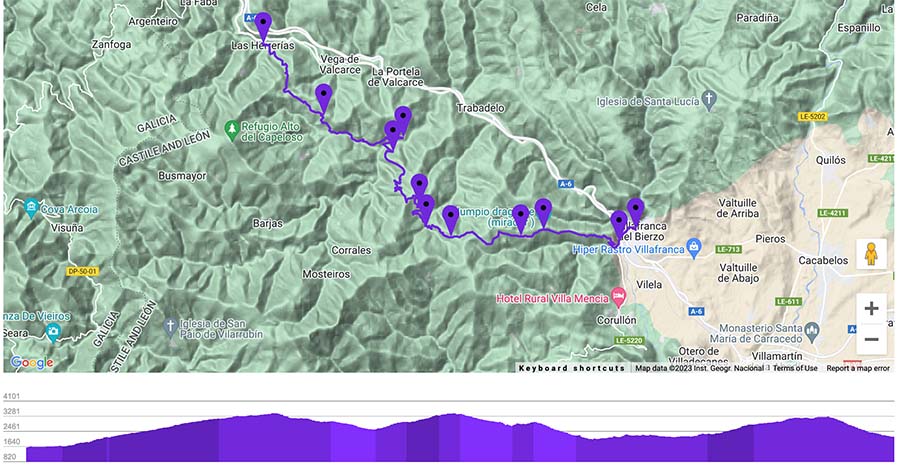Screen dimensions: 900x473
Task: Click the Corrales village label
Action: pyautogui.click(x=351, y=250)
